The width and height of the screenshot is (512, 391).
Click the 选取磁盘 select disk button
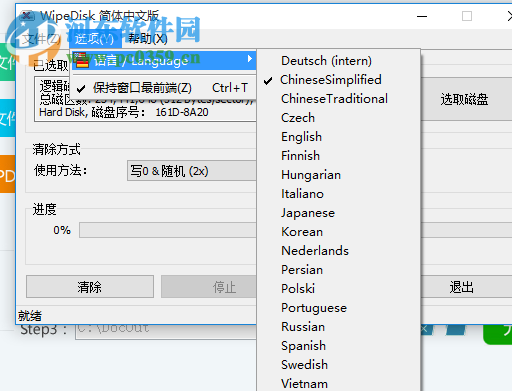pyautogui.click(x=466, y=99)
